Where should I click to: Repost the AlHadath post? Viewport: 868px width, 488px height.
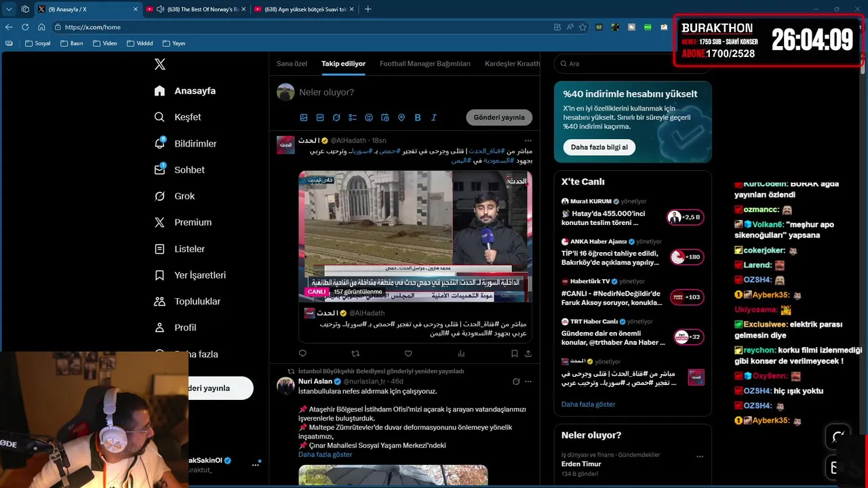(x=355, y=354)
